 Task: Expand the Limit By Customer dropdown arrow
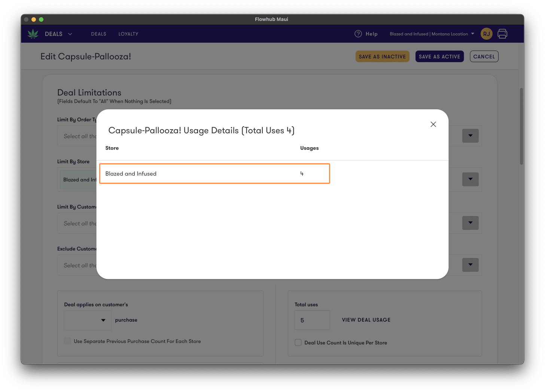471,223
